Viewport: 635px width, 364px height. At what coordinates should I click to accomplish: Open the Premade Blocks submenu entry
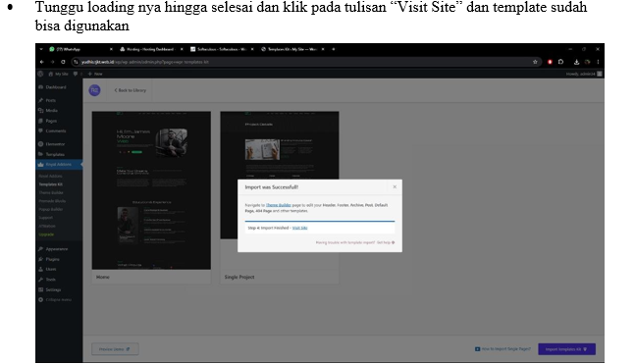pos(52,201)
